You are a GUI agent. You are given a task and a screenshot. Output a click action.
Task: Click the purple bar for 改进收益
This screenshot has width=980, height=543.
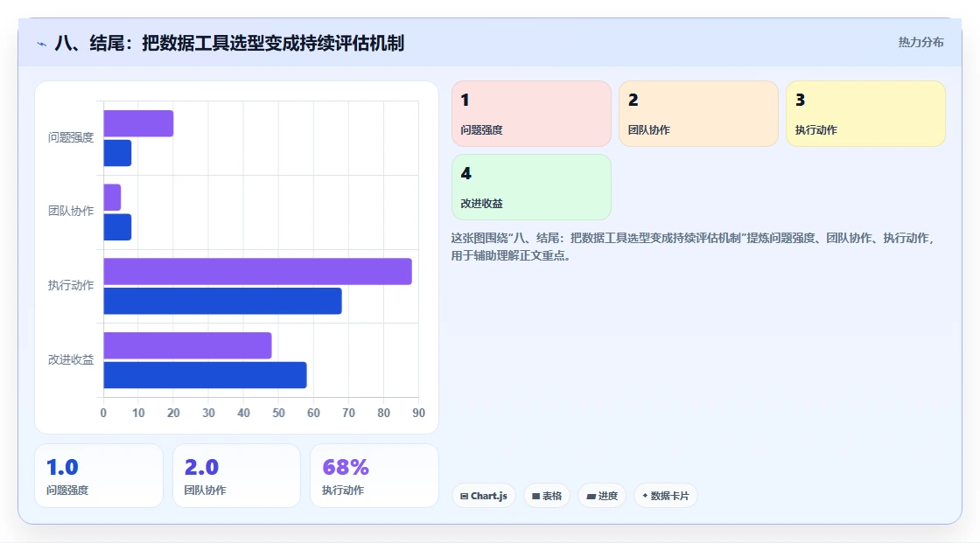tap(187, 345)
